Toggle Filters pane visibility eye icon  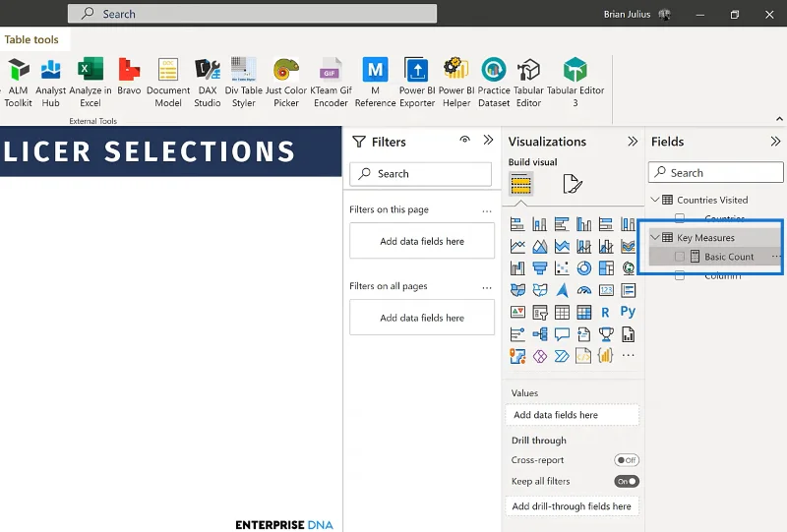click(x=464, y=140)
